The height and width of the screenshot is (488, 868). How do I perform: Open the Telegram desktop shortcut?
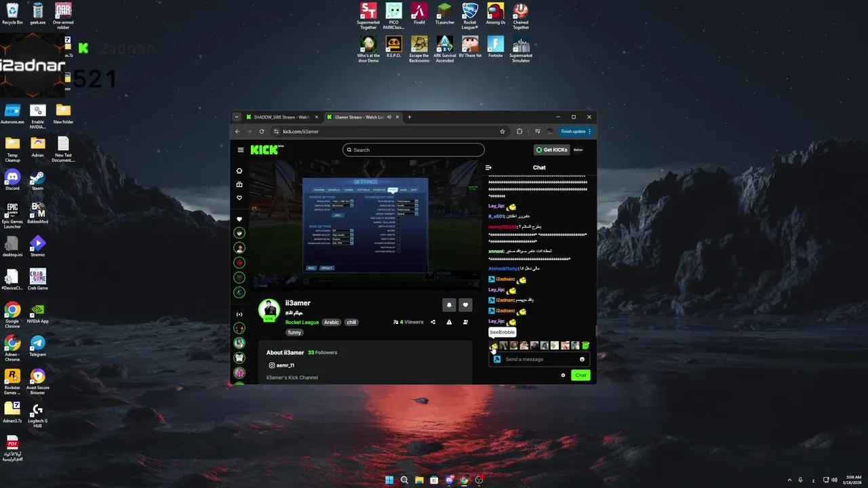37,346
